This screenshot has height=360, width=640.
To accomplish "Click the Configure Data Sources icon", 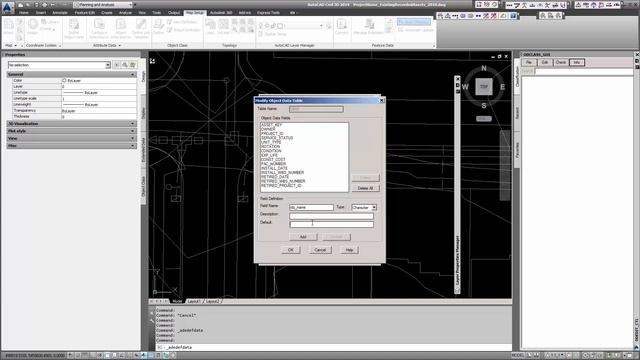I will 98,29.
